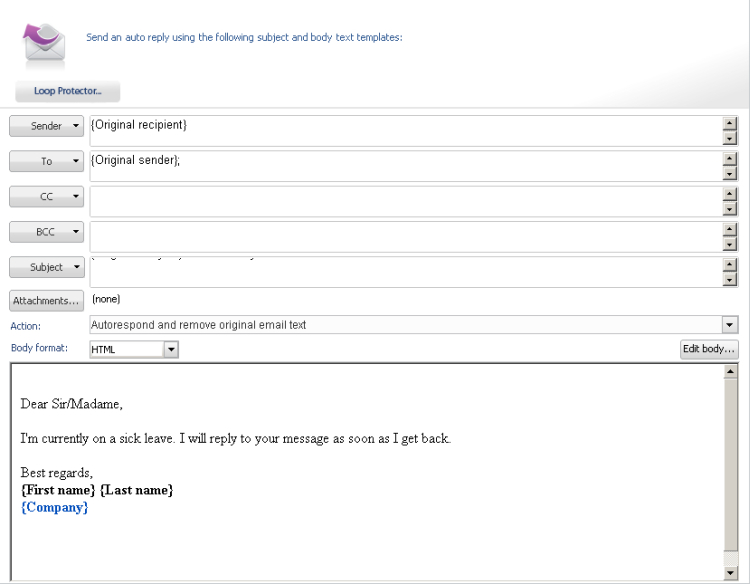Screen dimensions: 750x584
Task: Click the 'Action:' label
Action: [26, 326]
